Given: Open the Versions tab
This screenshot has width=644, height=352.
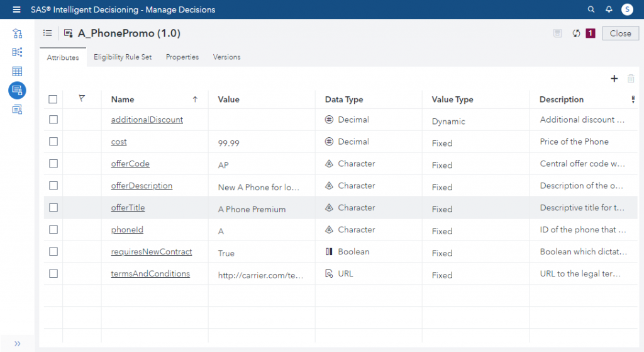Looking at the screenshot, I should [226, 57].
